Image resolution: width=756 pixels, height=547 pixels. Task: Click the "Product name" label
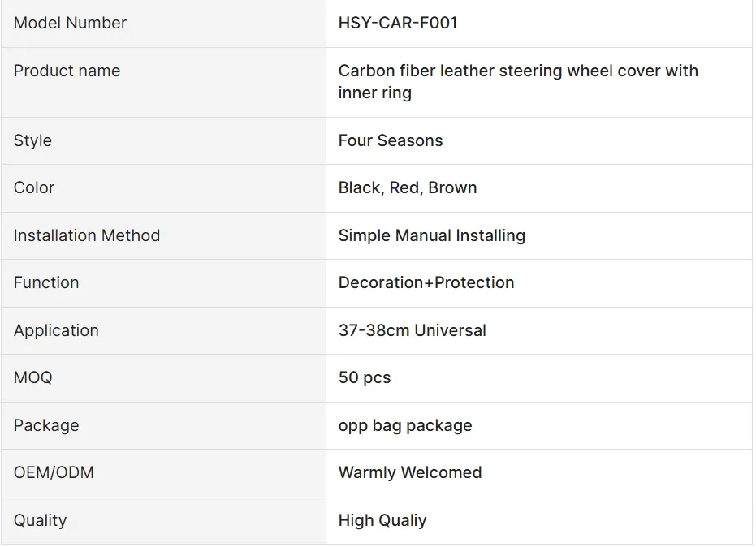tap(67, 71)
